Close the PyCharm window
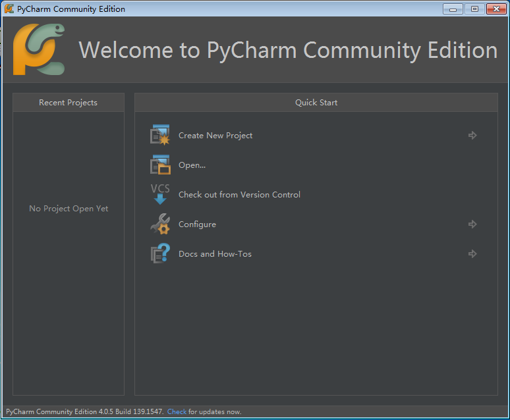 496,9
